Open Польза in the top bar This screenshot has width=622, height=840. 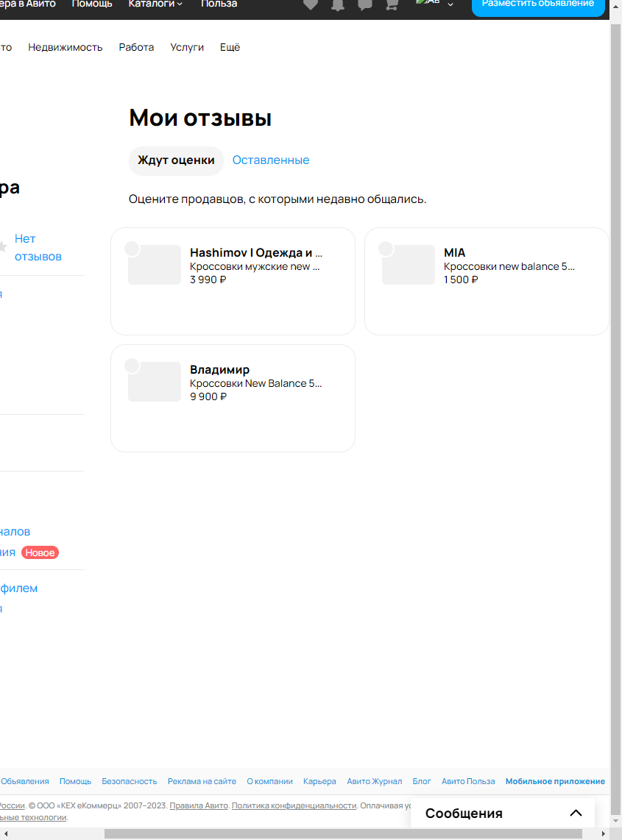219,4
